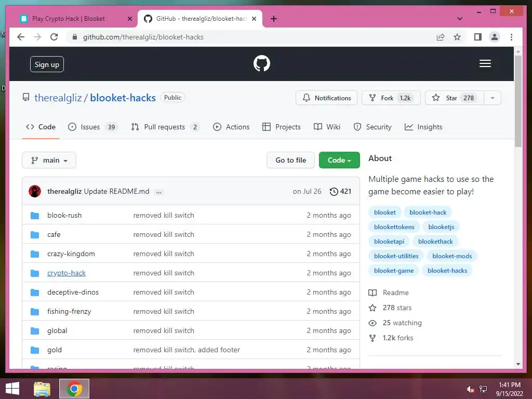This screenshot has height=399, width=532.
Task: Close the Play Crypto Hack Blooket tab
Action: coord(129,19)
